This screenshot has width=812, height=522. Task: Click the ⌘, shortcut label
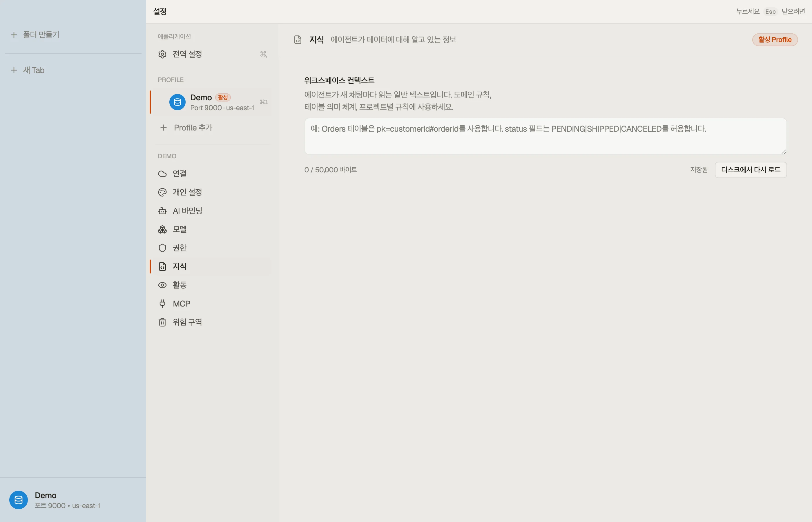click(x=264, y=54)
